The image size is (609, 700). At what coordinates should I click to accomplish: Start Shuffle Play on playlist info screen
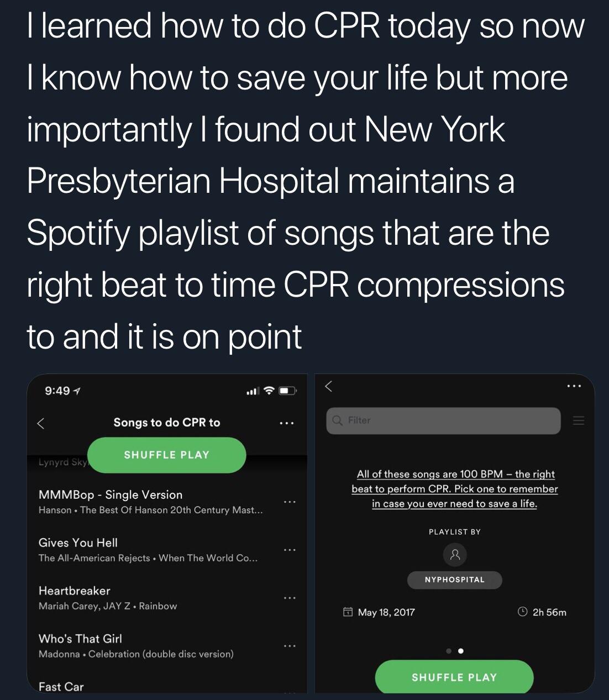click(454, 677)
